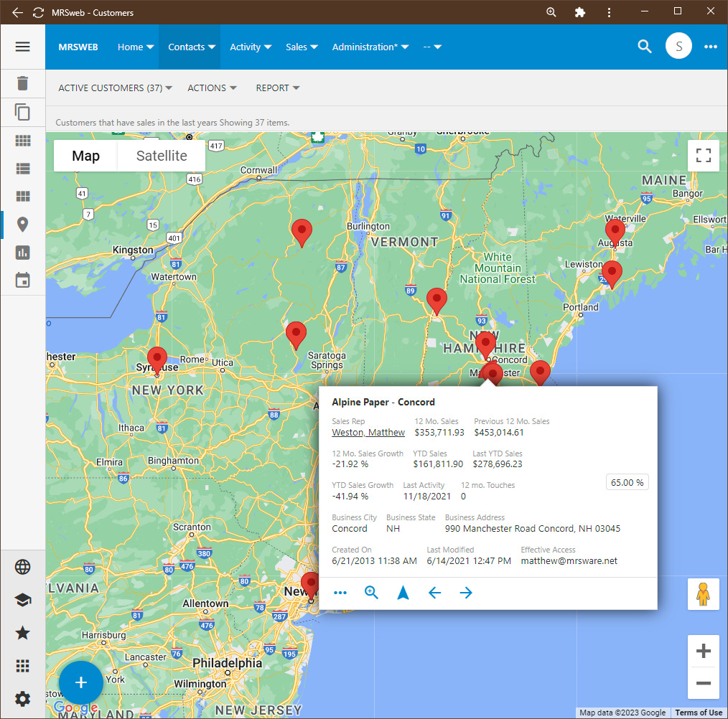Click the 65.00 % badge in popup
The image size is (728, 719).
(627, 482)
